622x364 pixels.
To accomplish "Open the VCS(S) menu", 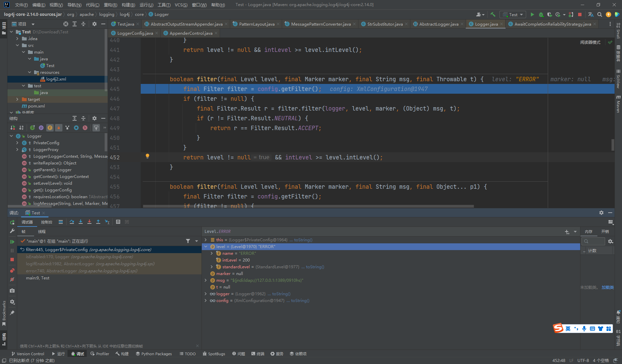I will pos(181,5).
